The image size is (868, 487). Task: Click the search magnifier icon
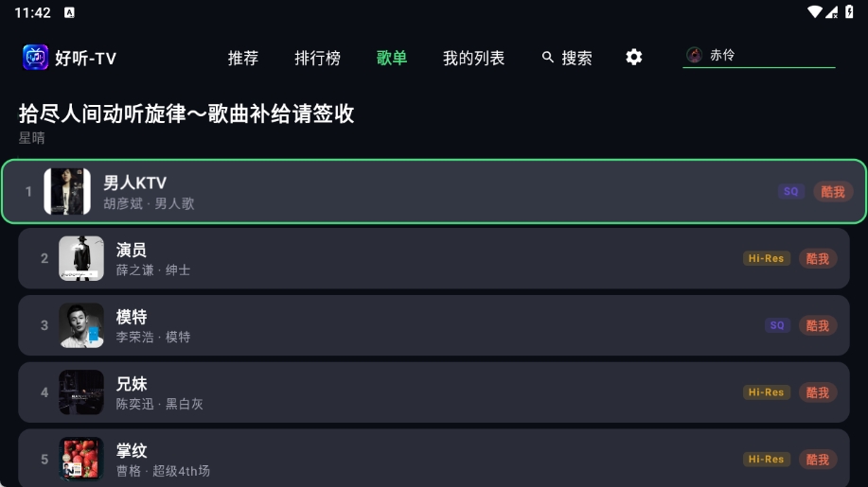(x=547, y=57)
